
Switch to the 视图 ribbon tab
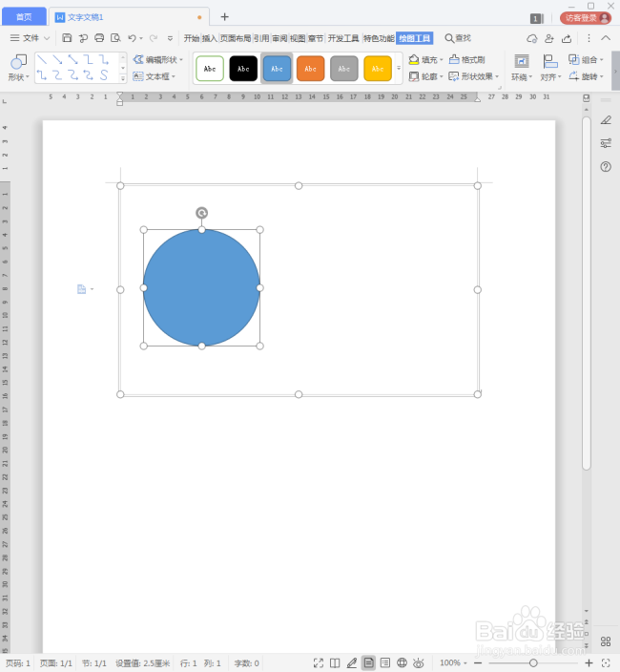[x=298, y=38]
